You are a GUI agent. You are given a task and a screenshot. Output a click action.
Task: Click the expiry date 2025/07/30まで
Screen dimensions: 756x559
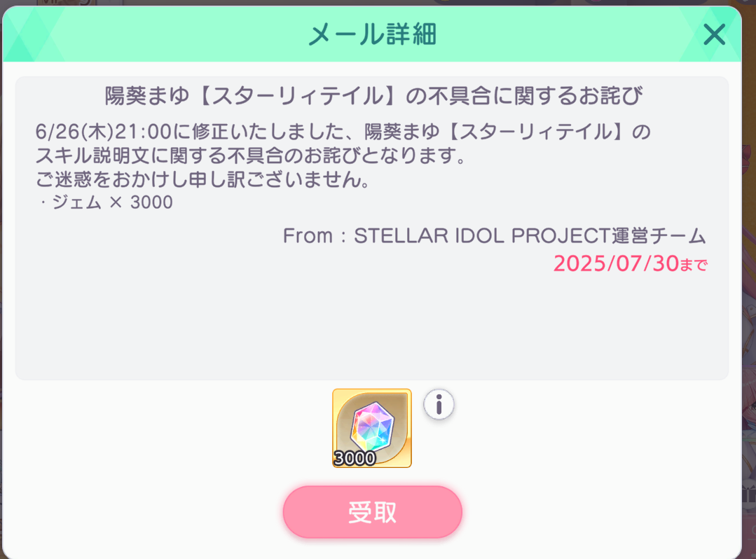click(630, 263)
